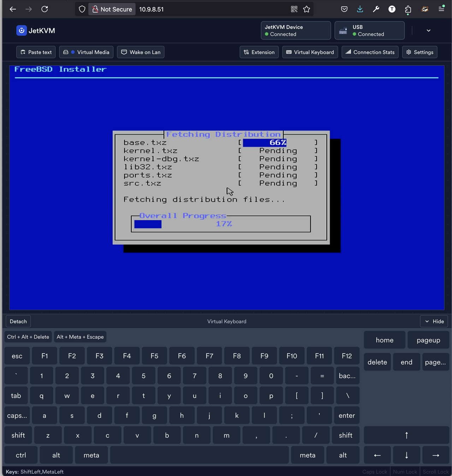Tap the backslash key

[x=348, y=396]
